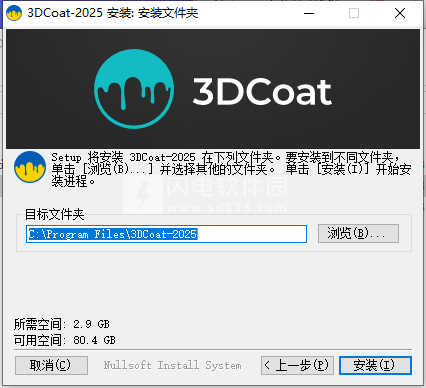Click the 可用空间 80.4 GB text
Screen dimensions: 426x388
click(65, 340)
